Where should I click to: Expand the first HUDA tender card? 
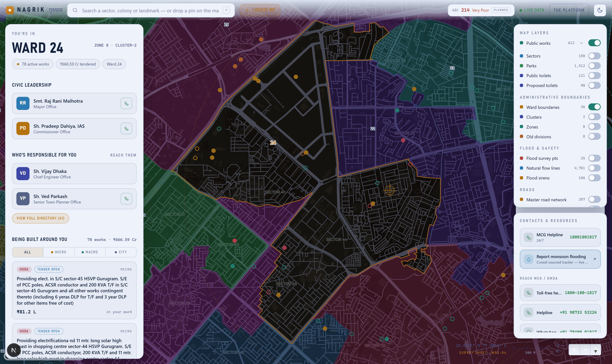(74, 290)
